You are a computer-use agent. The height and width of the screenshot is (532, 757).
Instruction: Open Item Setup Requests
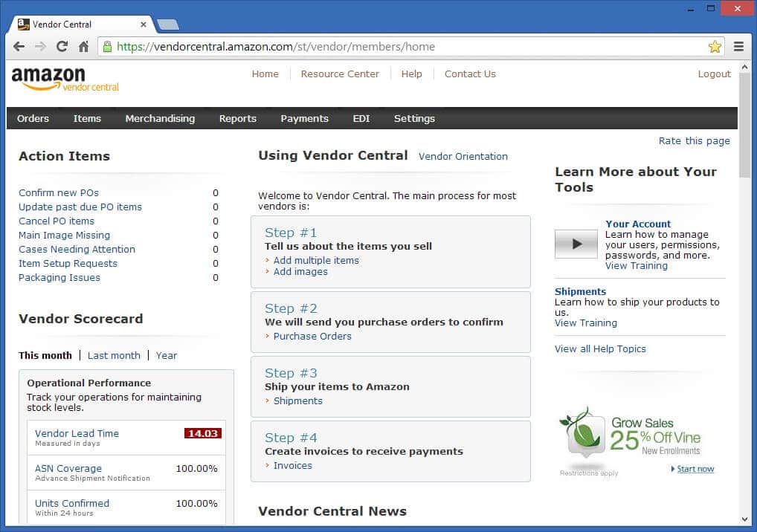pos(68,263)
